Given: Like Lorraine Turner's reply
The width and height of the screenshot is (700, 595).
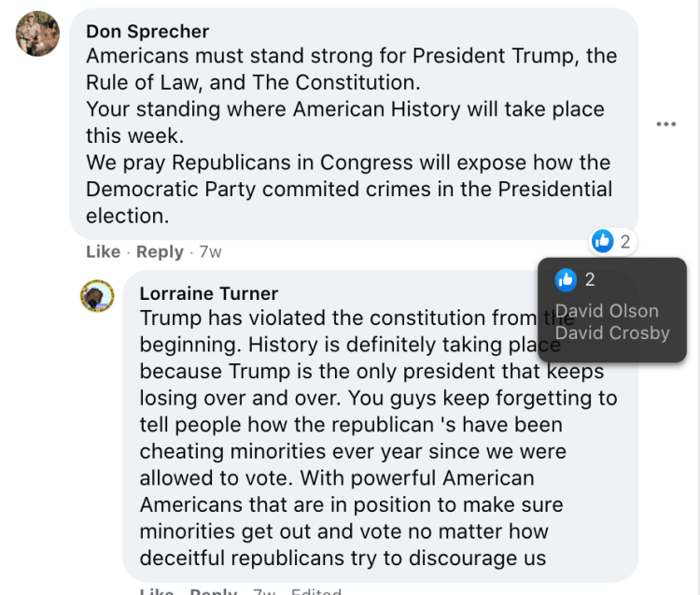Looking at the screenshot, I should click(156, 590).
